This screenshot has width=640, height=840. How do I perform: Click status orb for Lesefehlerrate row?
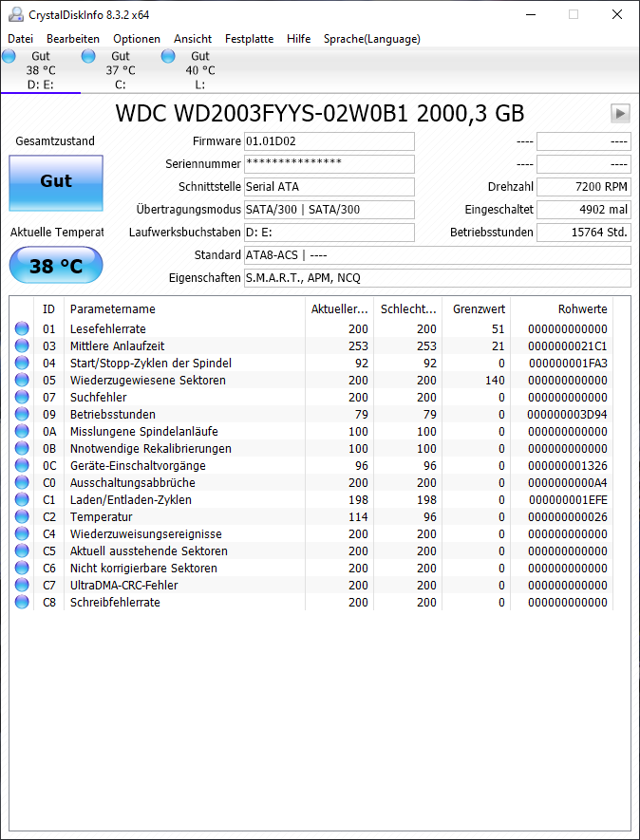(x=22, y=329)
